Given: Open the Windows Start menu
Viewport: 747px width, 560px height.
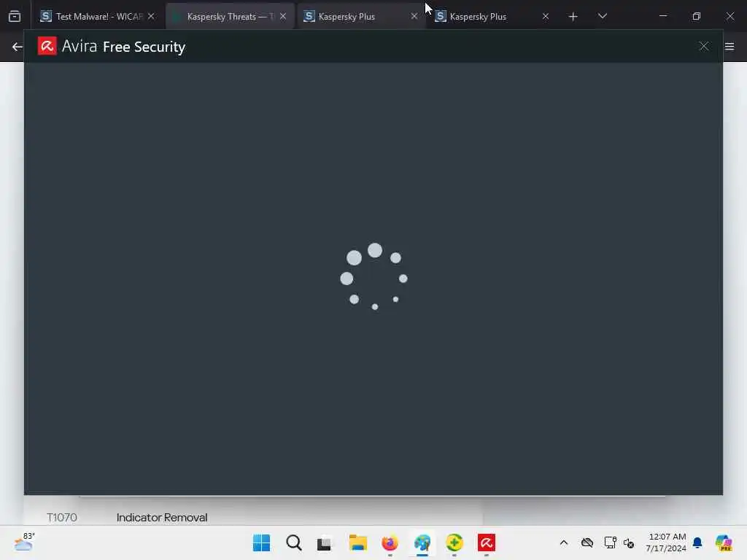Looking at the screenshot, I should tap(262, 542).
